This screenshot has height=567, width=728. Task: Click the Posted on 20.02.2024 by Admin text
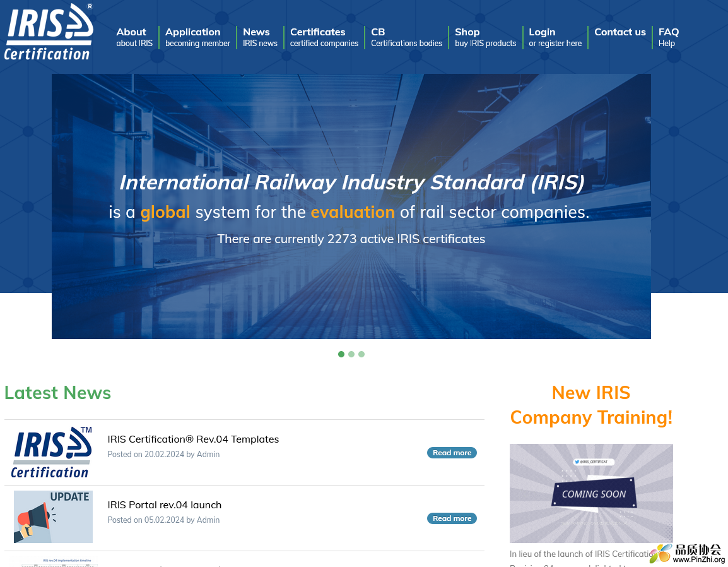(x=163, y=454)
